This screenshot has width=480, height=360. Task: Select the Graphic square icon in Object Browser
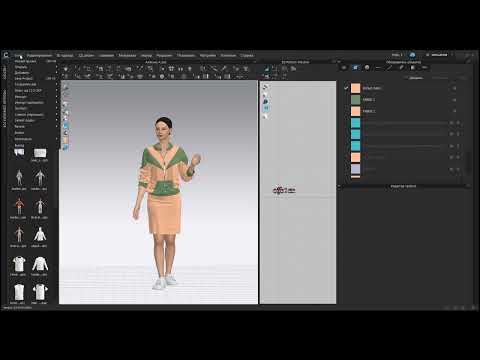pos(413,68)
